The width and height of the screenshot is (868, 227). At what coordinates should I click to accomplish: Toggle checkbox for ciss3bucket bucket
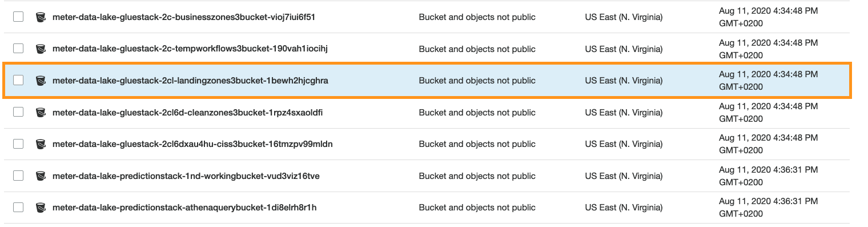tap(18, 144)
